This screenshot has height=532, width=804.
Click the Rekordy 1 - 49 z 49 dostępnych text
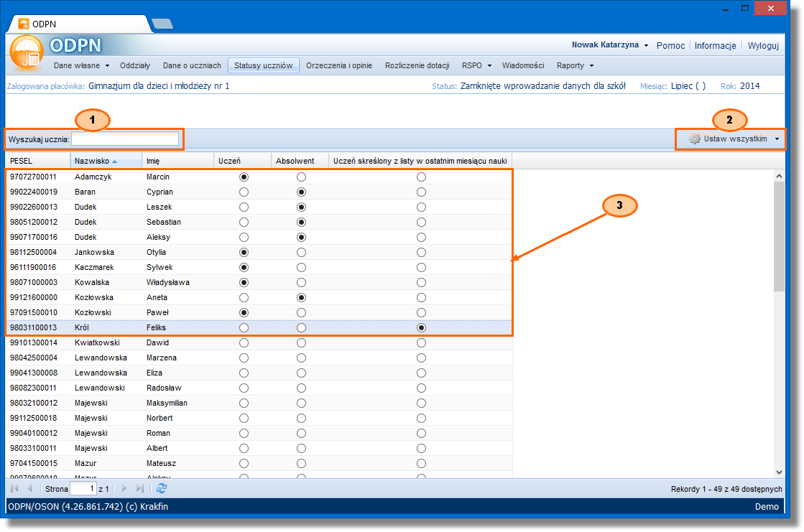point(726,489)
